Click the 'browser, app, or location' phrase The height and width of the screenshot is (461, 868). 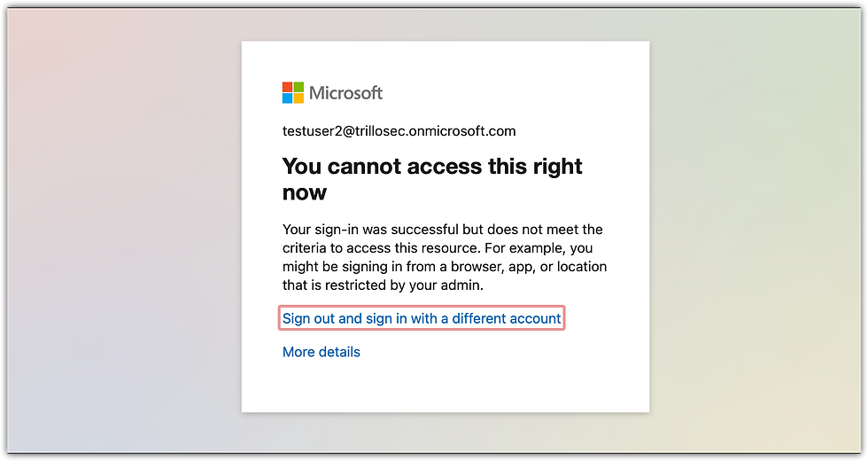pyautogui.click(x=529, y=267)
